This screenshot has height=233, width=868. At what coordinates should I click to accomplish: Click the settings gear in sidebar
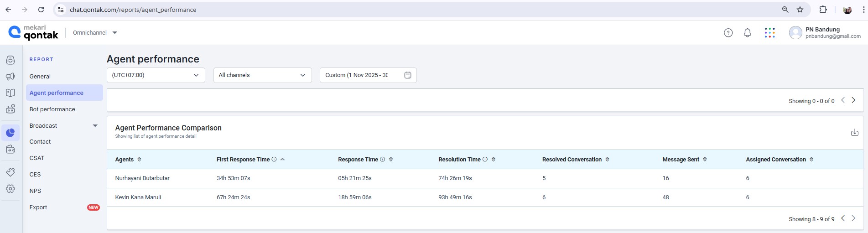[x=10, y=189]
